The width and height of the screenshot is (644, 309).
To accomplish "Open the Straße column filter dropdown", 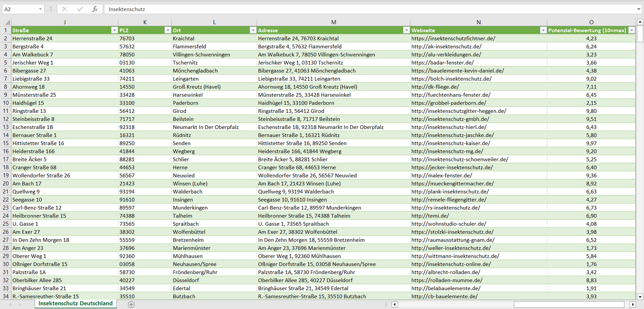I will point(114,30).
